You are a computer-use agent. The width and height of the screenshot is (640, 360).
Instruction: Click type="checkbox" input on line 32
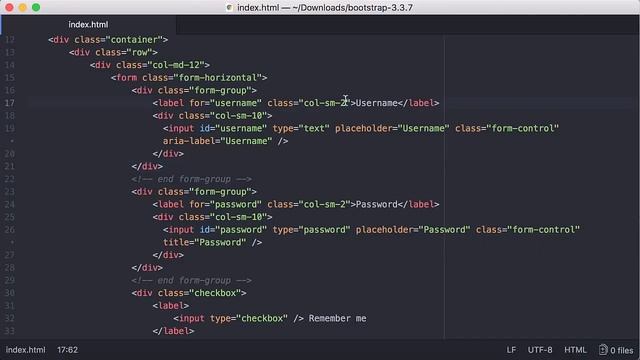[239, 318]
